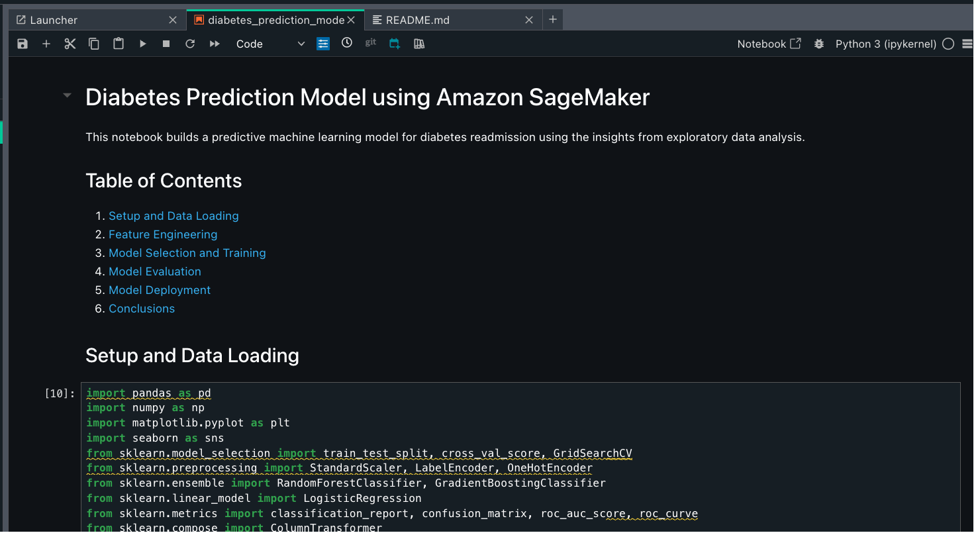Go to the Model Evaluation section link

point(155,271)
